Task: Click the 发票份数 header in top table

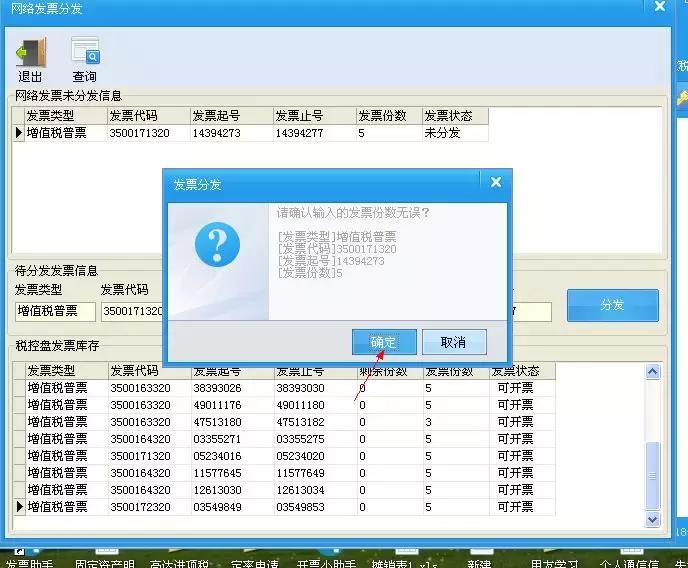Action: coord(389,116)
